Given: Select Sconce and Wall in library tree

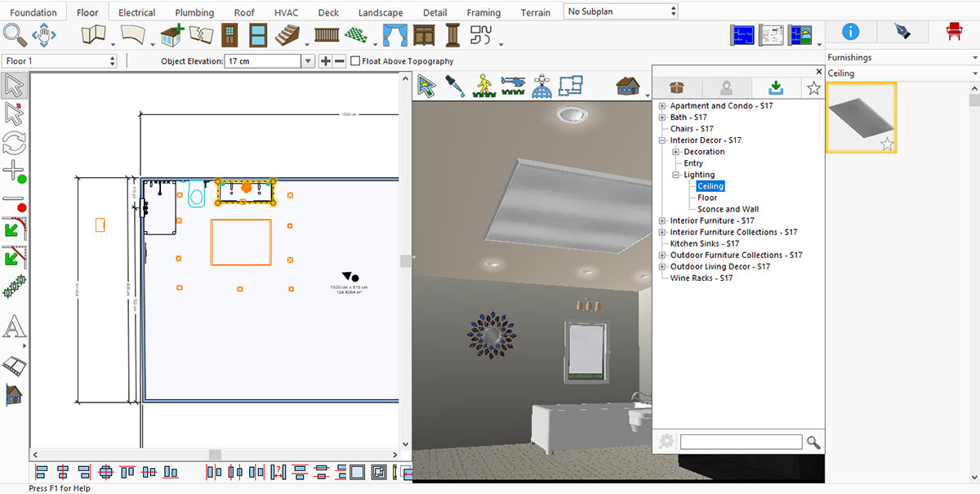Looking at the screenshot, I should tap(728, 209).
